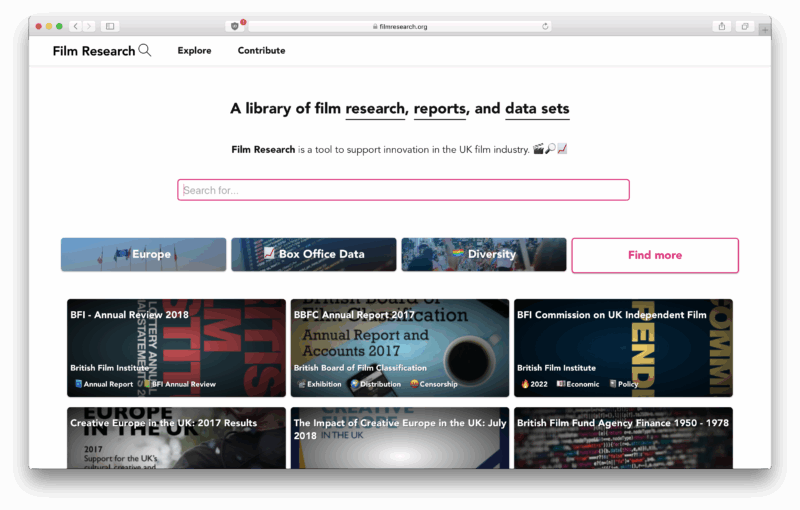Reload the page using the refresh icon
The image size is (800, 510).
pyautogui.click(x=545, y=26)
